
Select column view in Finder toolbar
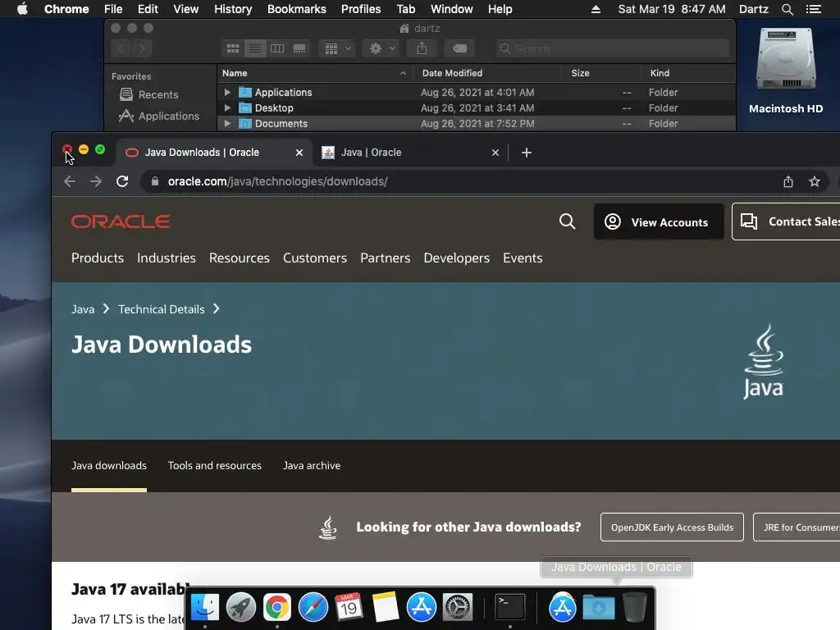(277, 48)
